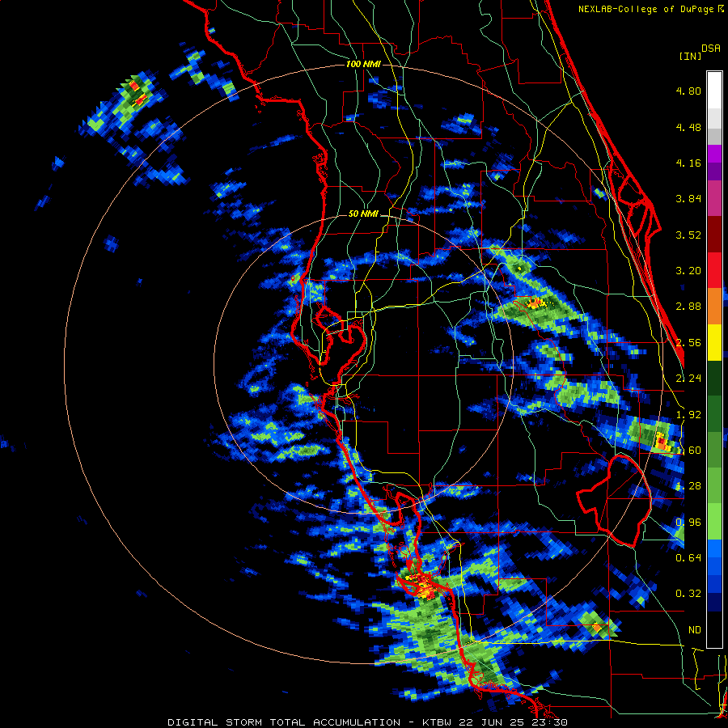Select the black ND swatch on the scale
728x728 pixels.
tap(714, 629)
